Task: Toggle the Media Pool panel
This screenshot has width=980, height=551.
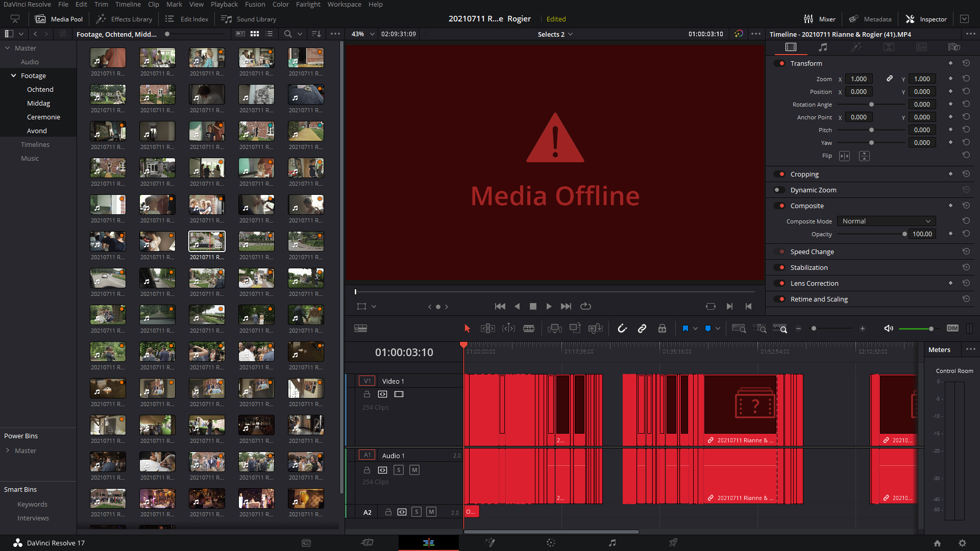Action: tap(59, 19)
